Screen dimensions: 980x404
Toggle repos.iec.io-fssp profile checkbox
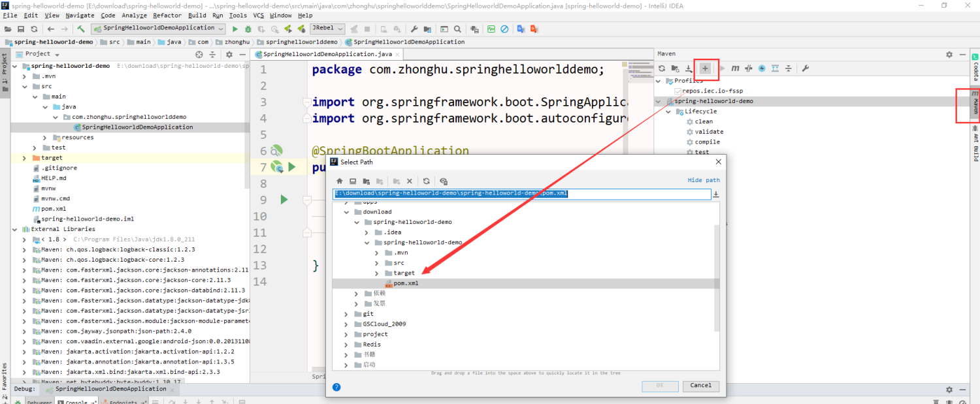[678, 91]
